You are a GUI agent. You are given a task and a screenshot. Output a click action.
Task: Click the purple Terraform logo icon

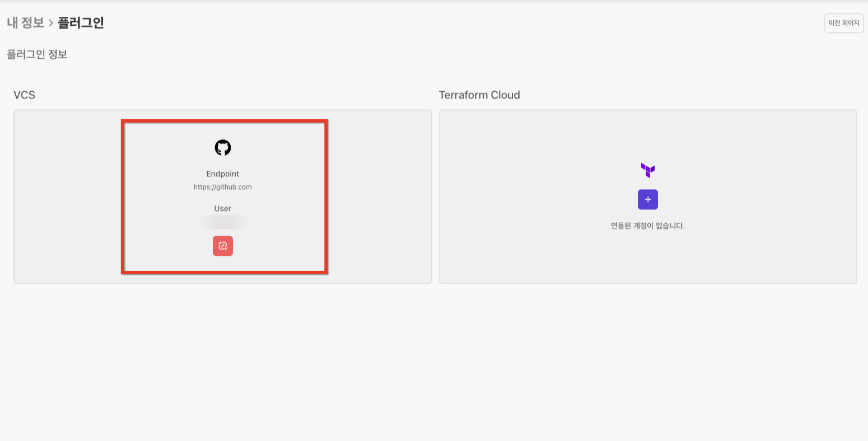[648, 170]
